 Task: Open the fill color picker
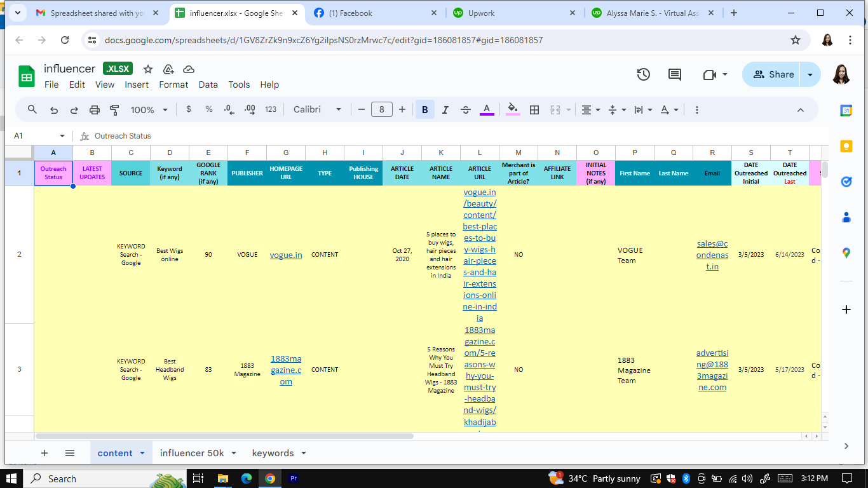(x=513, y=110)
